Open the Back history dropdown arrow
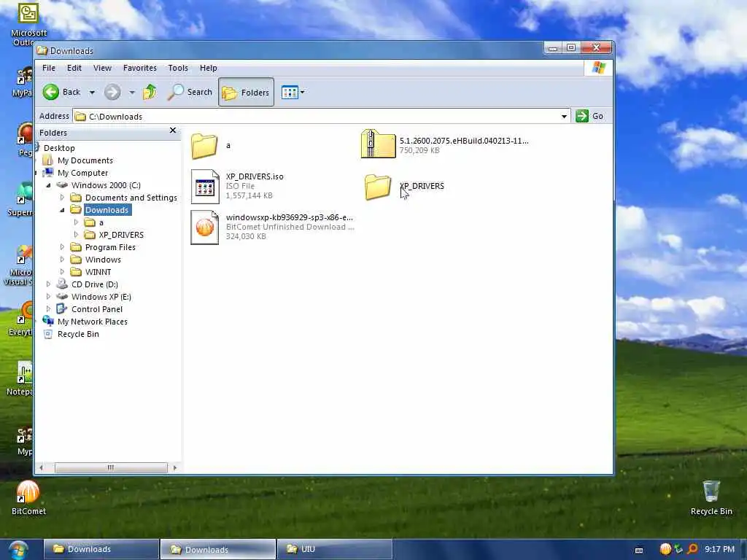This screenshot has width=747, height=560. (x=92, y=93)
